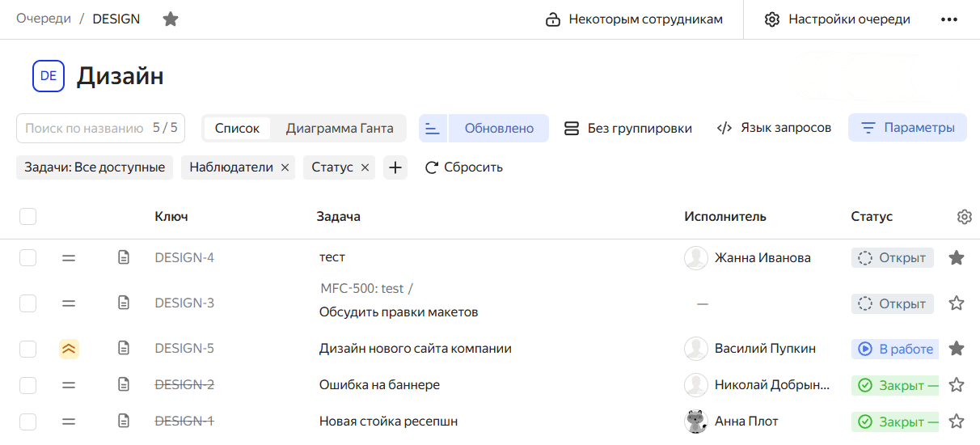
Task: Open the Задачи: Все доступные filter dropdown
Action: click(x=95, y=167)
